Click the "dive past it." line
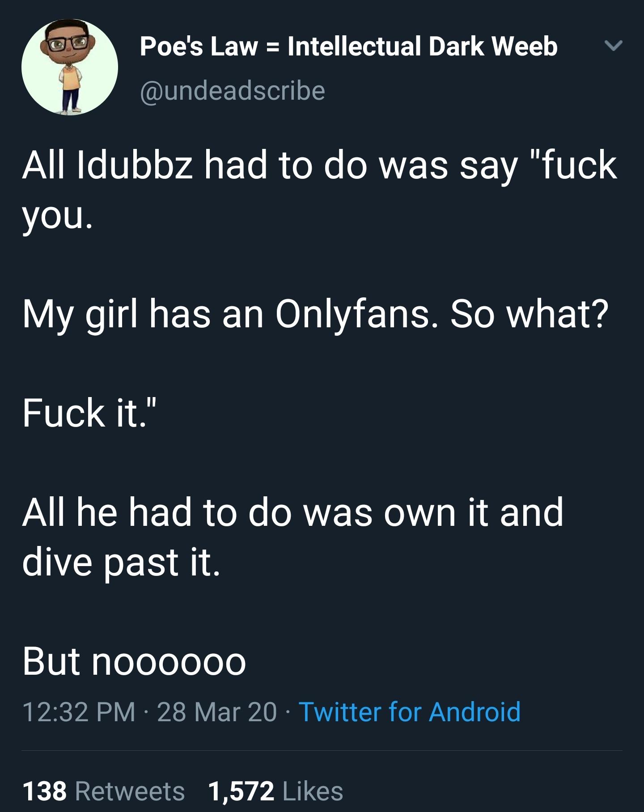 coord(121,562)
